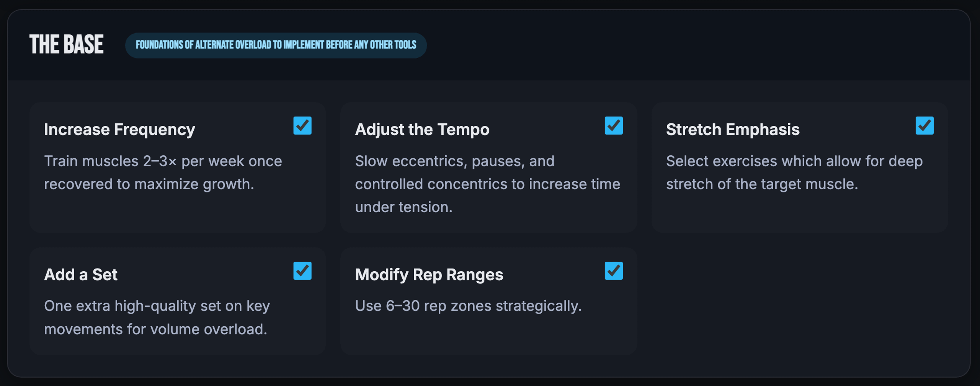Toggle the Add a Set checkbox
The width and height of the screenshot is (980, 386).
click(302, 270)
